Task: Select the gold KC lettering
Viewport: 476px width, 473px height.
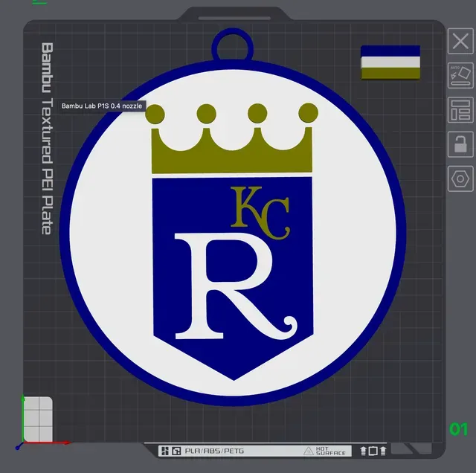Action: click(x=260, y=213)
